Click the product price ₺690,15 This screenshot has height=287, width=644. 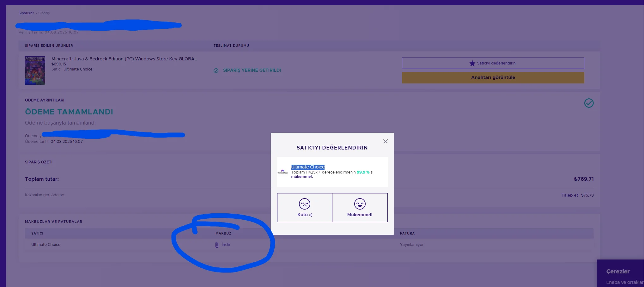tap(59, 64)
